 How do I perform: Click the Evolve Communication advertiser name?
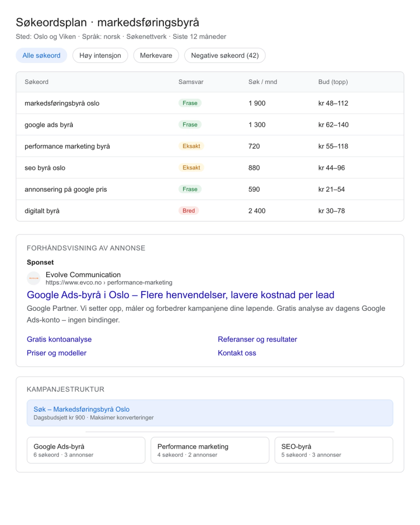coord(83,274)
